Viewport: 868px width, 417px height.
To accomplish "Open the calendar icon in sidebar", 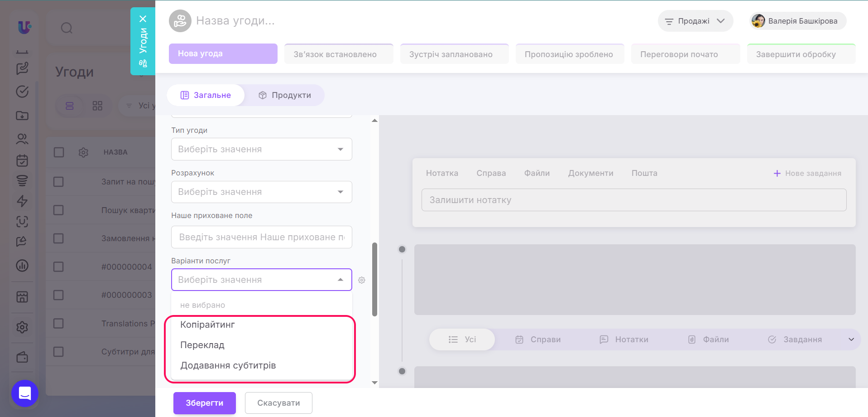I will point(22,160).
